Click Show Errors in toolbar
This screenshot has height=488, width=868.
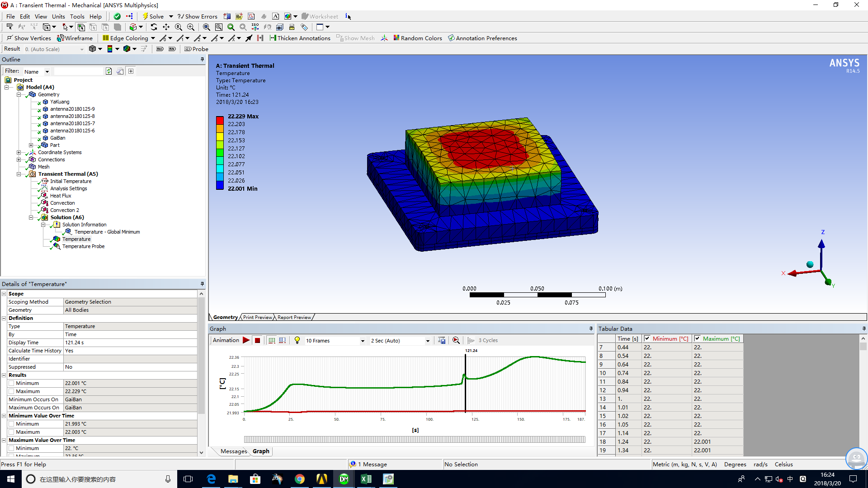point(197,16)
